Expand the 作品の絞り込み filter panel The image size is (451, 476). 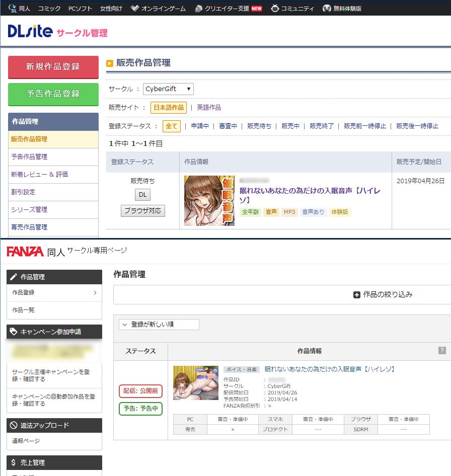coord(383,294)
